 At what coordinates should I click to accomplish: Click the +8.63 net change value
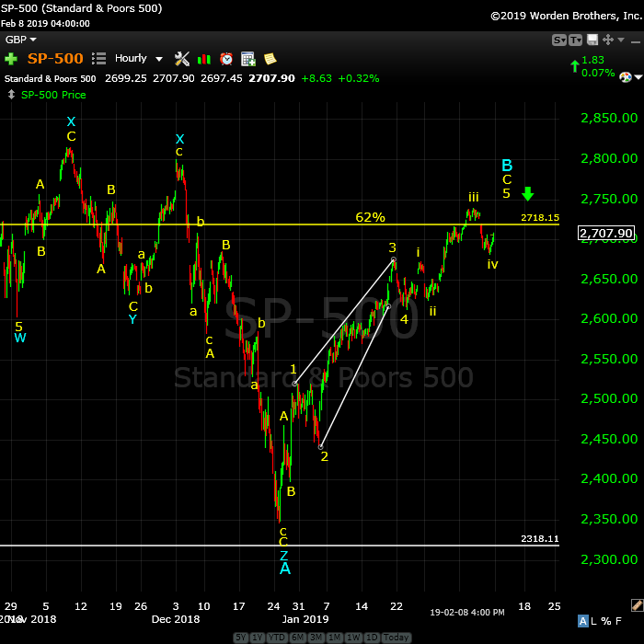tap(316, 78)
